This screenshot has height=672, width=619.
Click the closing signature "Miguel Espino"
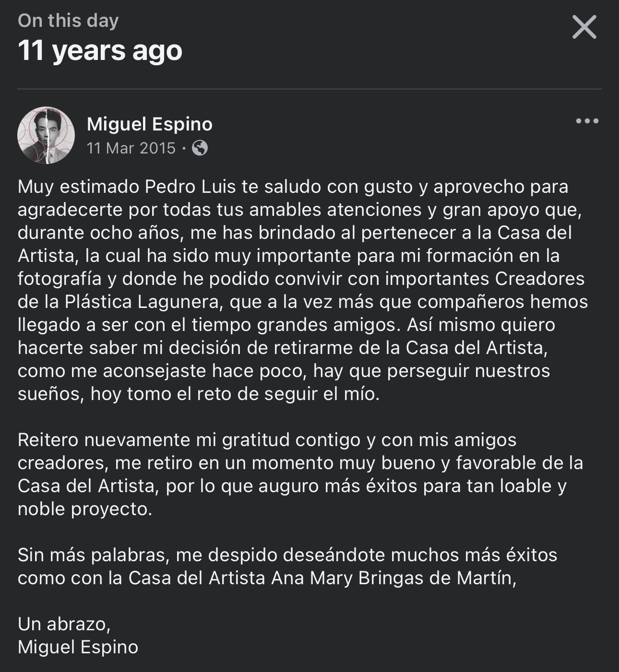tap(78, 647)
